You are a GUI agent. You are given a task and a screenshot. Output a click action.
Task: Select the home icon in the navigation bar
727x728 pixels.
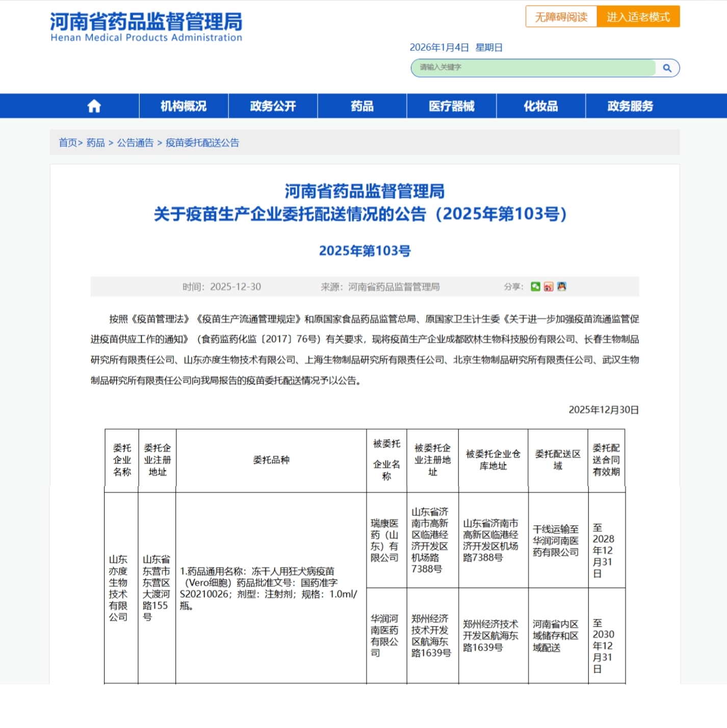pos(93,106)
